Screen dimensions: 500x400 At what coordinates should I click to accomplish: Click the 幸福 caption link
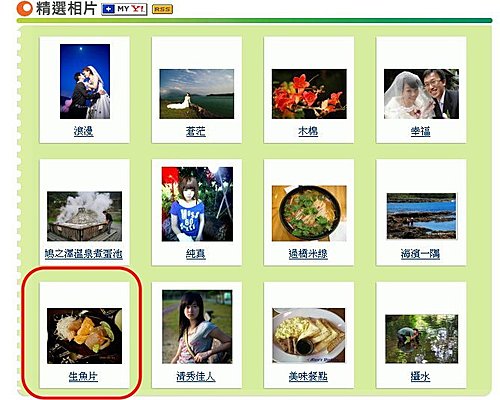[420, 131]
